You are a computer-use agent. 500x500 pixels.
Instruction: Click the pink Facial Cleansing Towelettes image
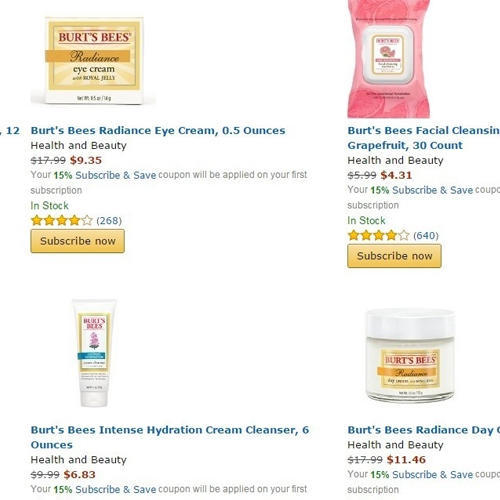(388, 59)
